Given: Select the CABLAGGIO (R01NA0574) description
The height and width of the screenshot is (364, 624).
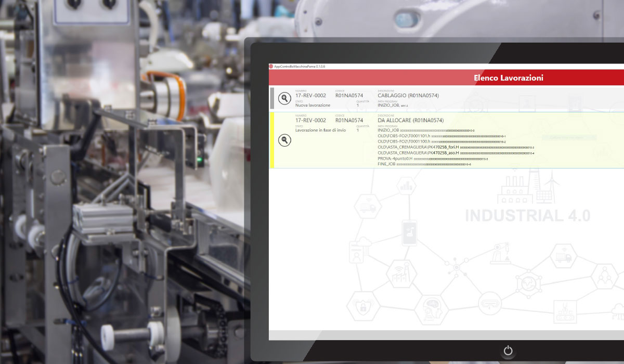Looking at the screenshot, I should point(408,96).
